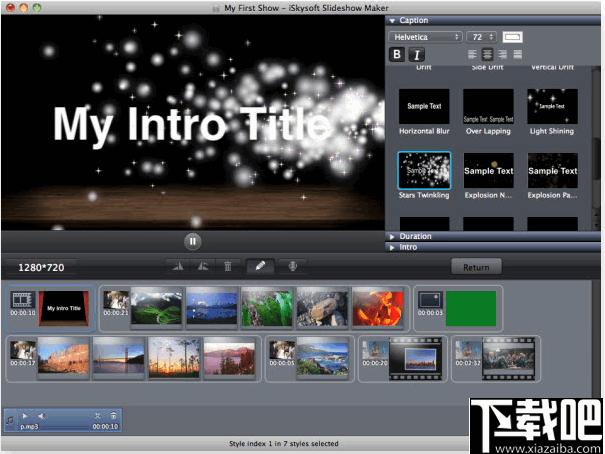Click the 1280*720 resolution label
605x454 pixels.
coord(41,267)
